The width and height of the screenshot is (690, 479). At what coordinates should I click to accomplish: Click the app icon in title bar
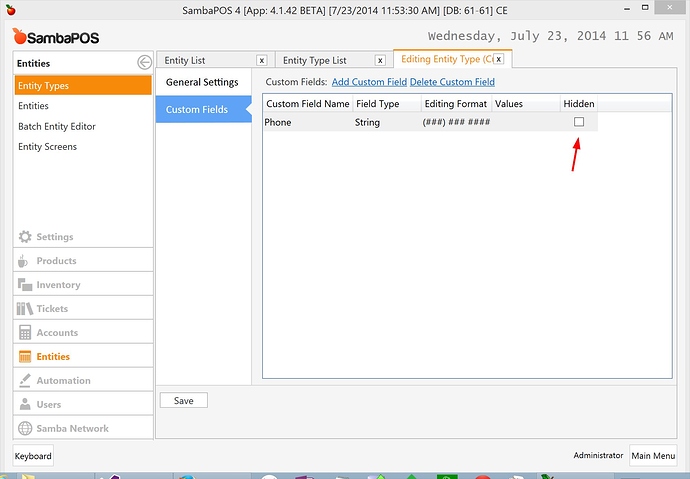click(11, 10)
